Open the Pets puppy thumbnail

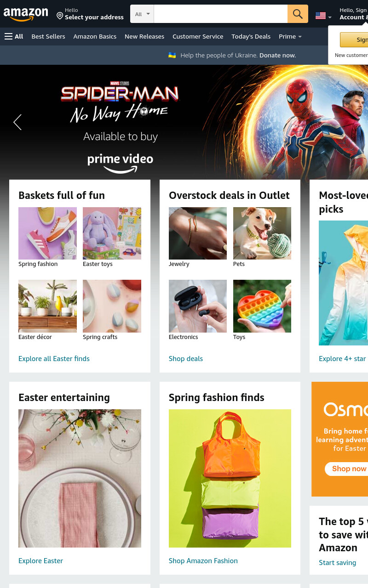tap(262, 233)
